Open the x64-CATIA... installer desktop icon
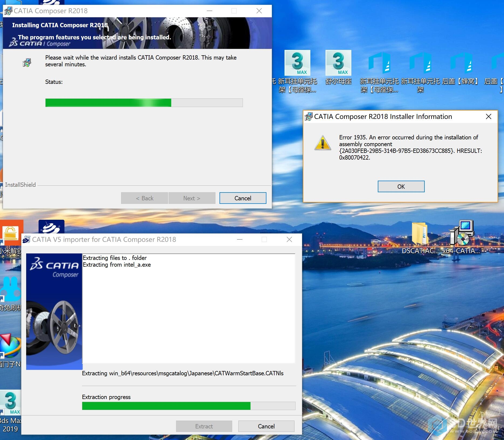The height and width of the screenshot is (440, 504). [461, 237]
